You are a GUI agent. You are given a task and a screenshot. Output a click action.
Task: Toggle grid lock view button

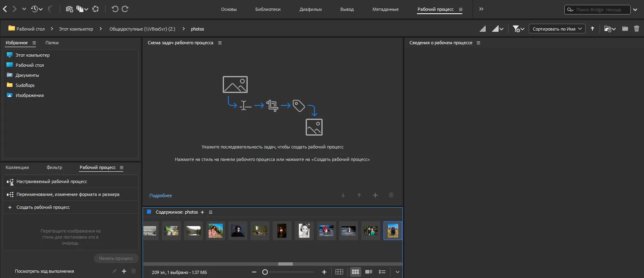coord(339,272)
